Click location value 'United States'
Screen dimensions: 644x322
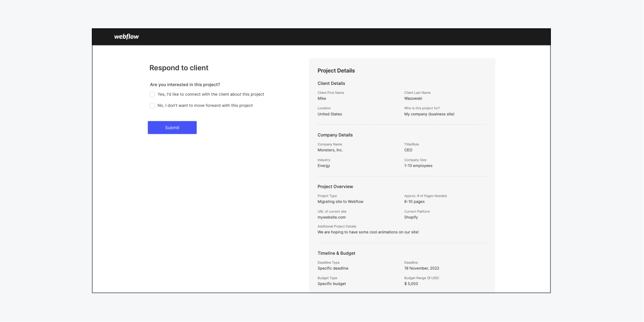click(x=330, y=114)
